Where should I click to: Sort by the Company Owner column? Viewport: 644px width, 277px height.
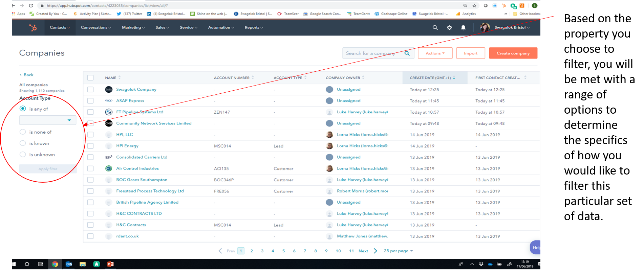pyautogui.click(x=345, y=78)
